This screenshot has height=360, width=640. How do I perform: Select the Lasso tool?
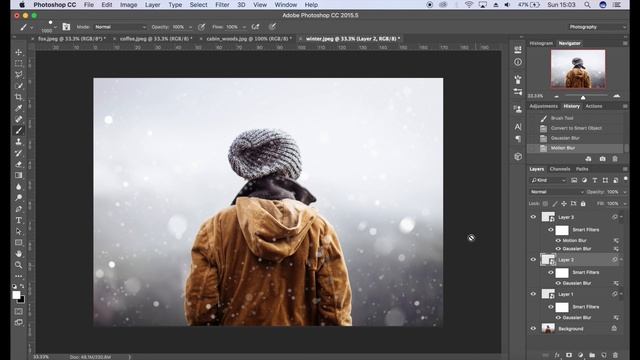point(19,75)
